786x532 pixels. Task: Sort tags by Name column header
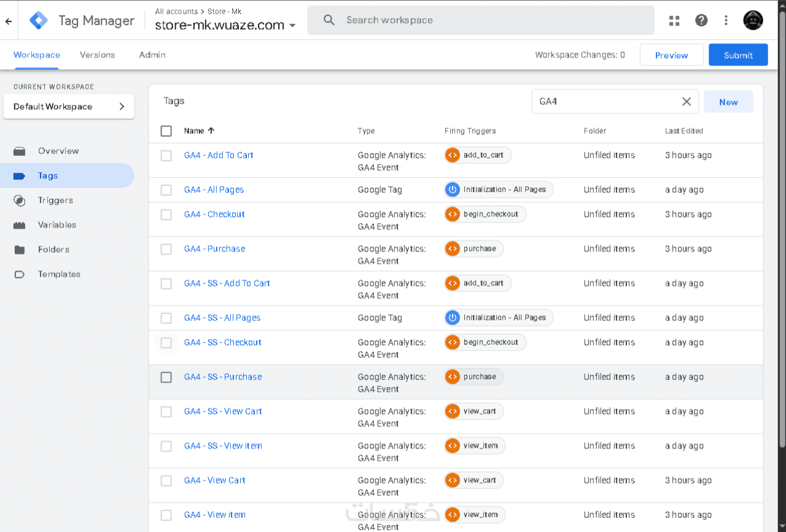point(200,131)
